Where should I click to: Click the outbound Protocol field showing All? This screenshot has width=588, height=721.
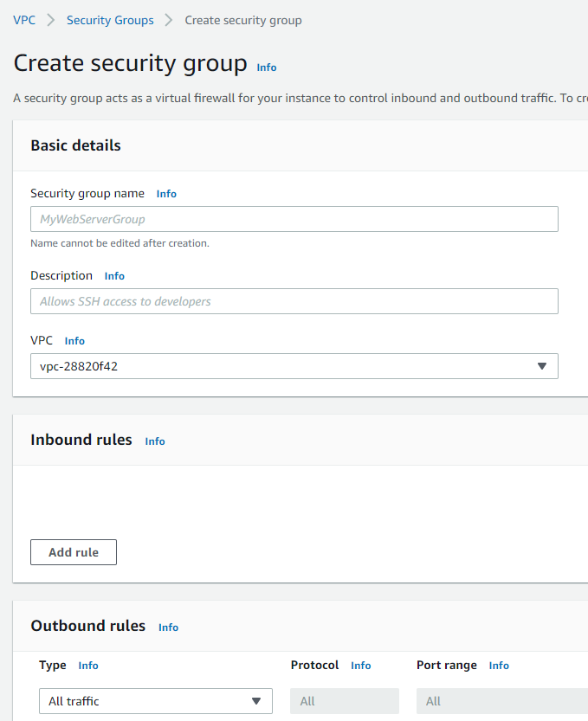pos(345,701)
